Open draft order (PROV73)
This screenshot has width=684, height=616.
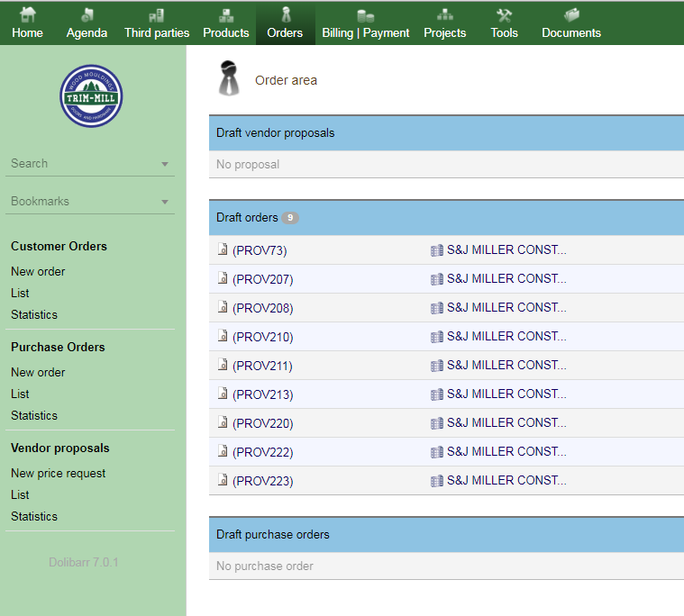[260, 250]
